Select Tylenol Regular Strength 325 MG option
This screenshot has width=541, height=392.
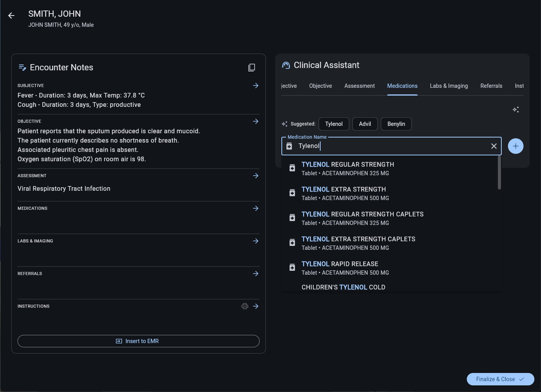347,169
